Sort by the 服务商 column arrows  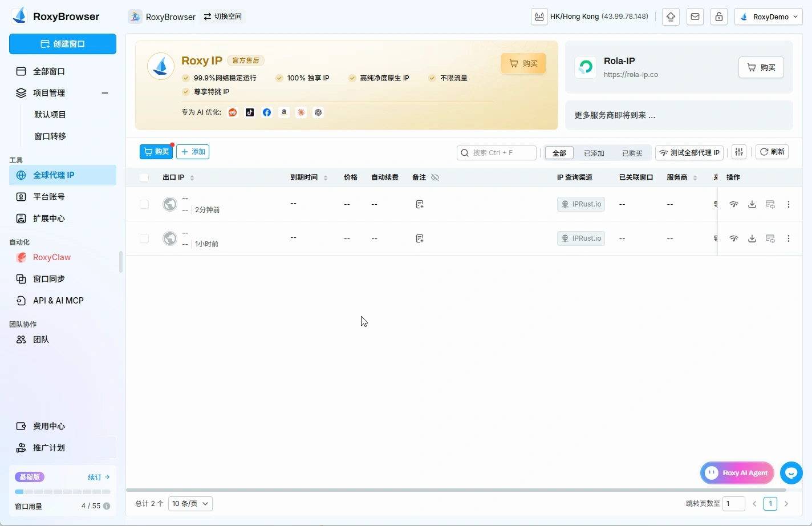[695, 178]
